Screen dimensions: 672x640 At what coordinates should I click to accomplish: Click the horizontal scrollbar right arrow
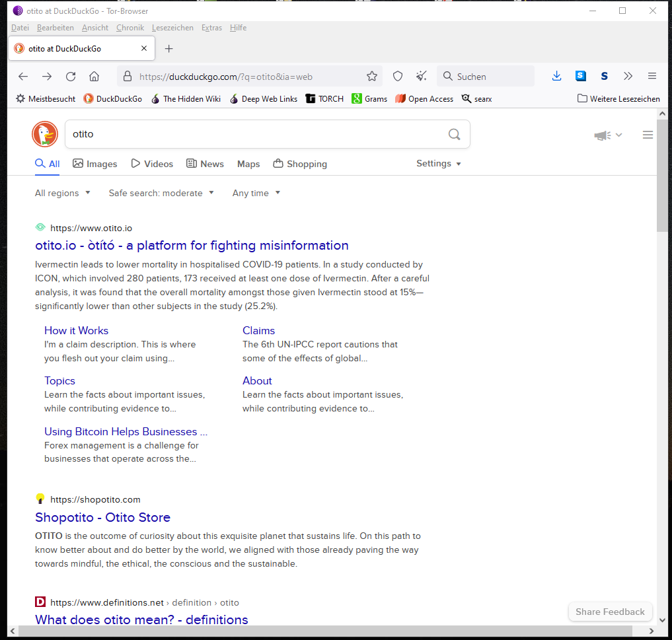652,631
